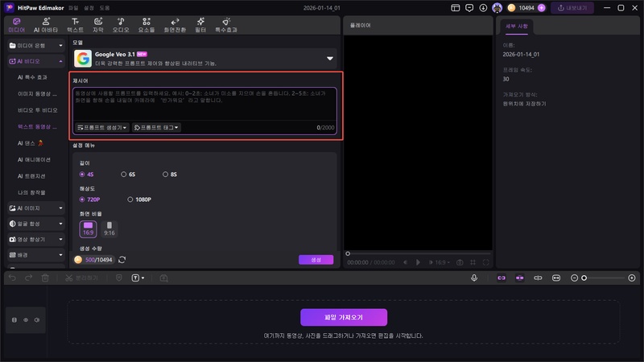Open the 자막 (Subtitles) tool

98,25
